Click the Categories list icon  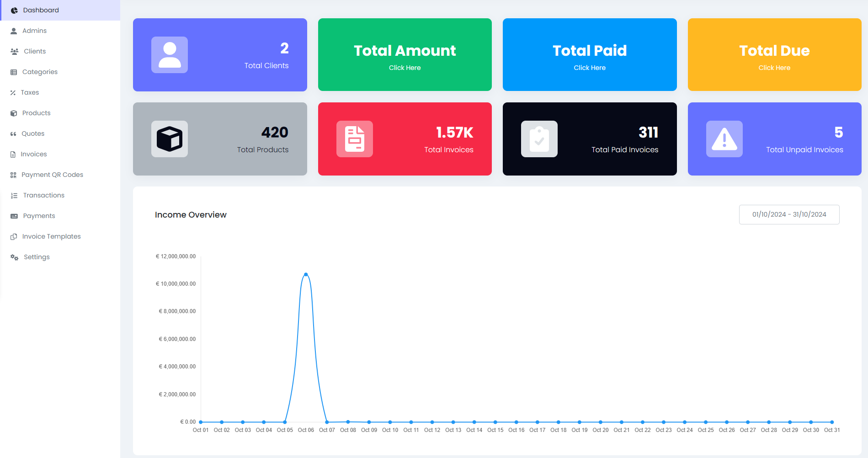point(14,72)
